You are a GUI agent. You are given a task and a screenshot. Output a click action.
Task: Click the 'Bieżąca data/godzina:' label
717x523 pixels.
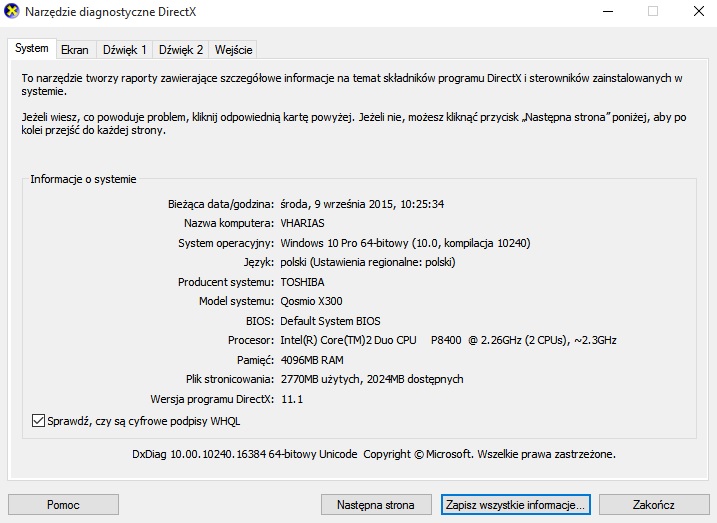221,204
